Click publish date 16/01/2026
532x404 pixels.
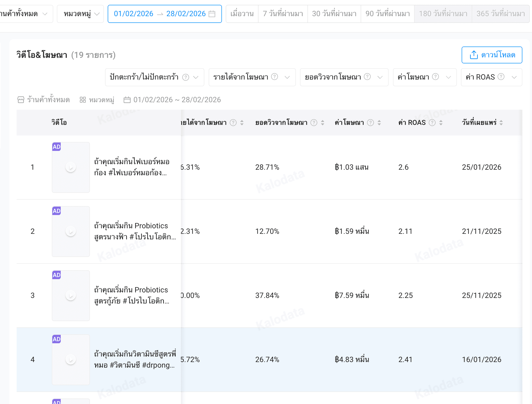[482, 359]
